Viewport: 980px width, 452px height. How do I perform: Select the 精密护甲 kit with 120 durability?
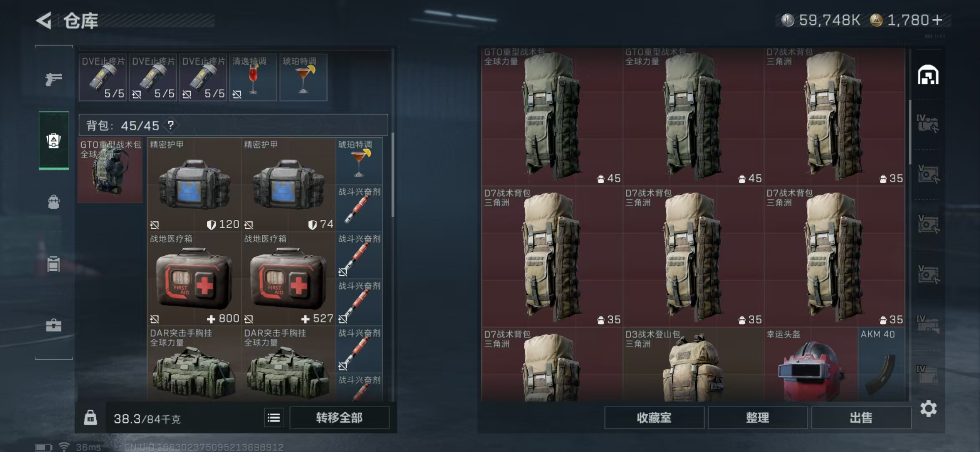(x=194, y=185)
